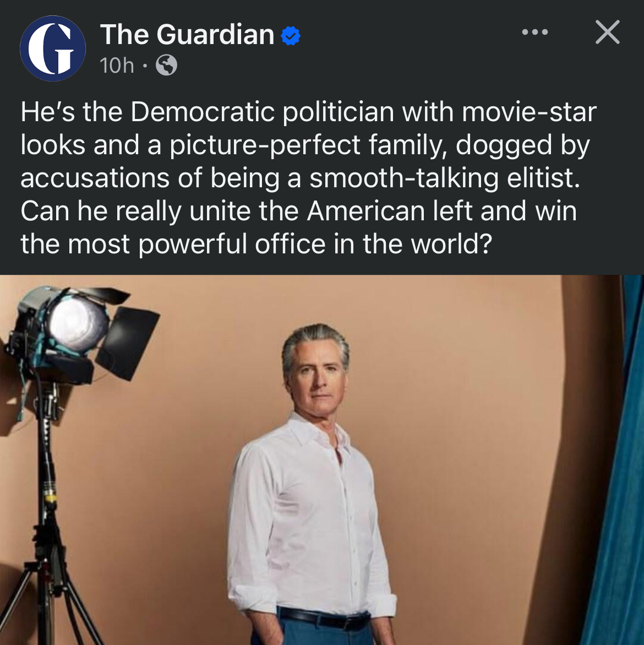Click "movie-star" text in the post caption
Viewport: 644px width, 645px height.
(528, 111)
